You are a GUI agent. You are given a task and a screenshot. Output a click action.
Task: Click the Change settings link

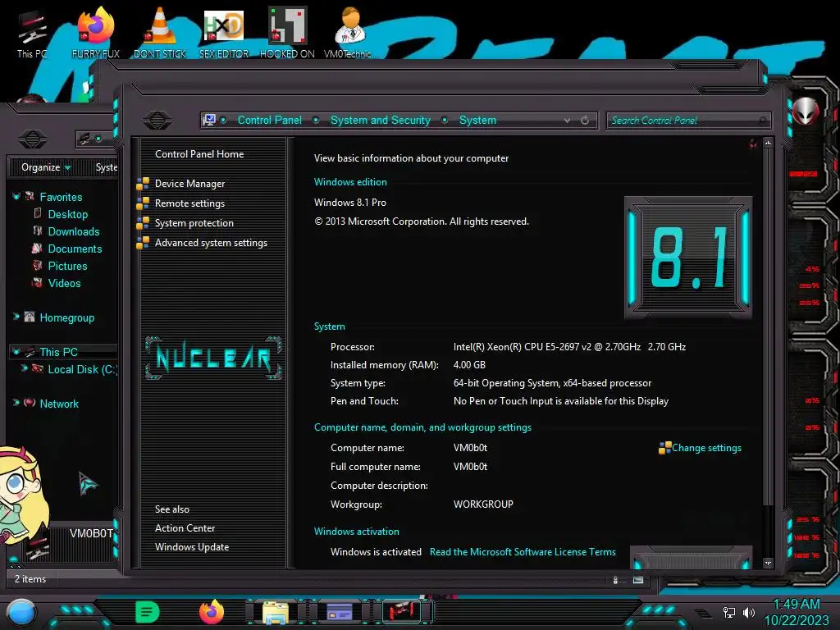[706, 448]
